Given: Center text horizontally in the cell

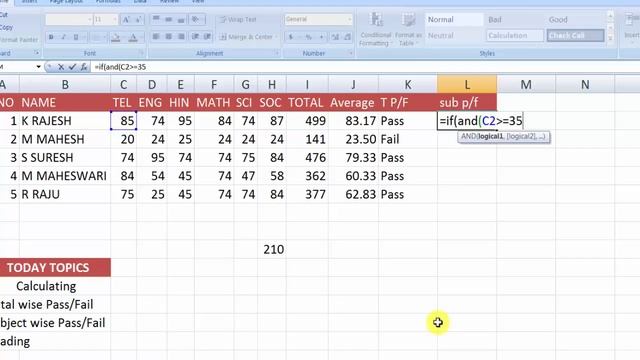Looking at the screenshot, I should click(x=169, y=37).
